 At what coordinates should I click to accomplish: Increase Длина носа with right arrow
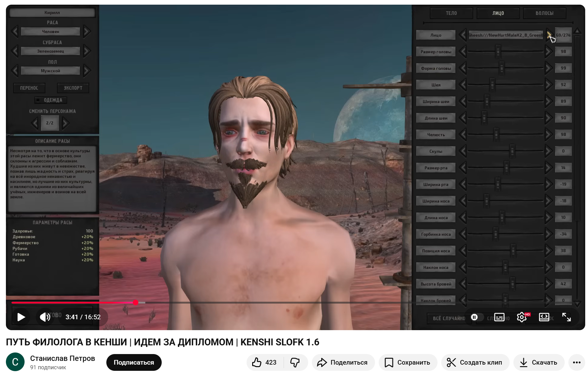(549, 217)
